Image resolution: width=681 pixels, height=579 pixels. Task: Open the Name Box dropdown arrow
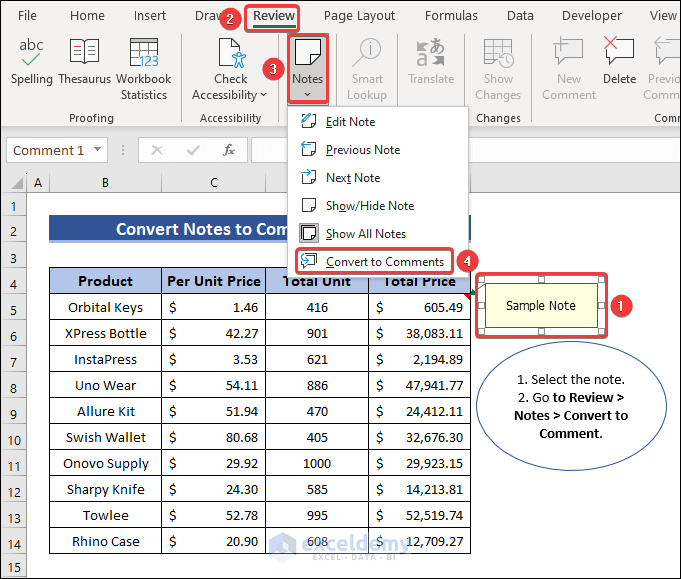tap(97, 150)
